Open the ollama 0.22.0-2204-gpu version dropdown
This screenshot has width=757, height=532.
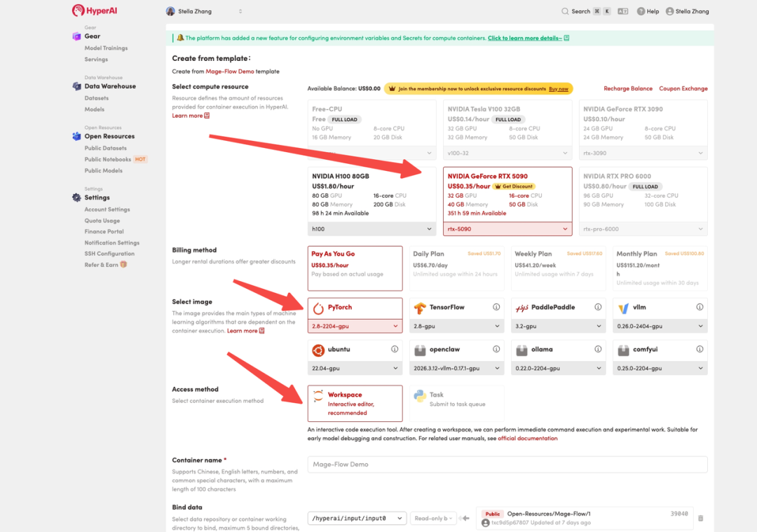tap(558, 369)
